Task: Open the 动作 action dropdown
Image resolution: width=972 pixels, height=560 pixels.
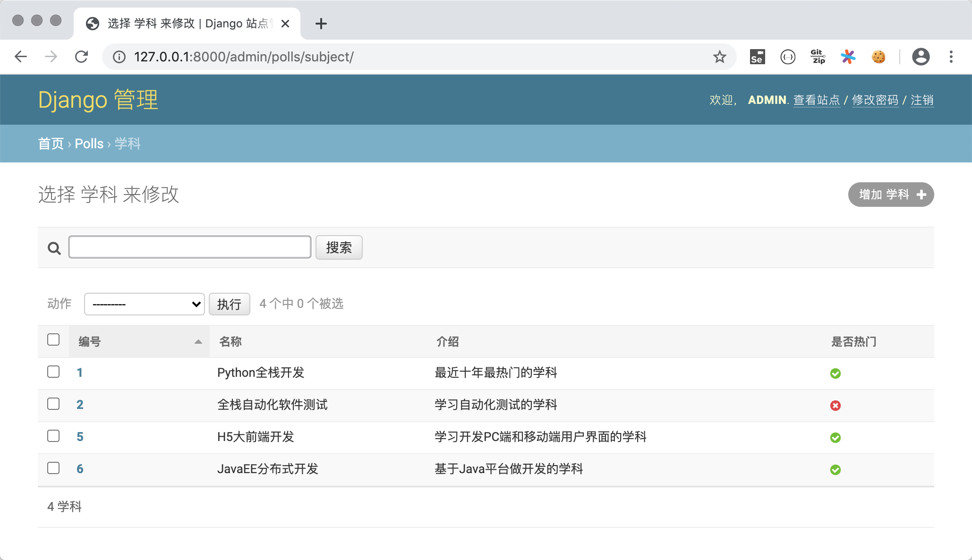Action: click(x=144, y=304)
